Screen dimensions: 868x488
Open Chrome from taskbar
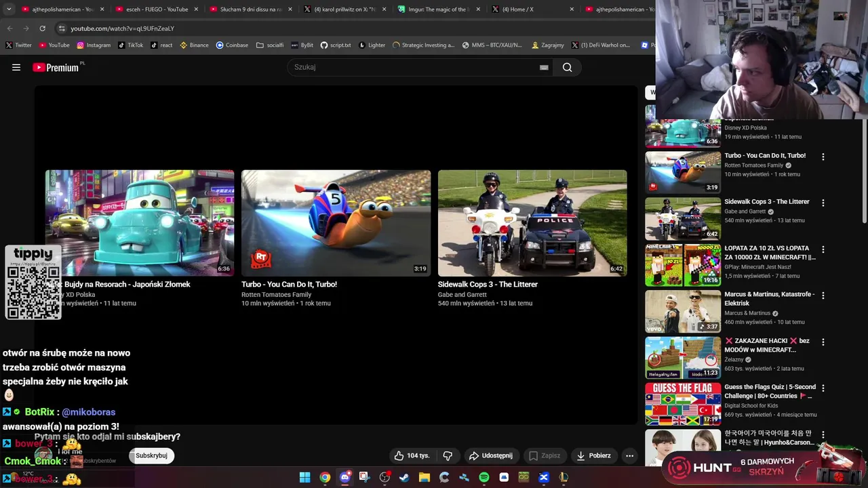coord(325,477)
